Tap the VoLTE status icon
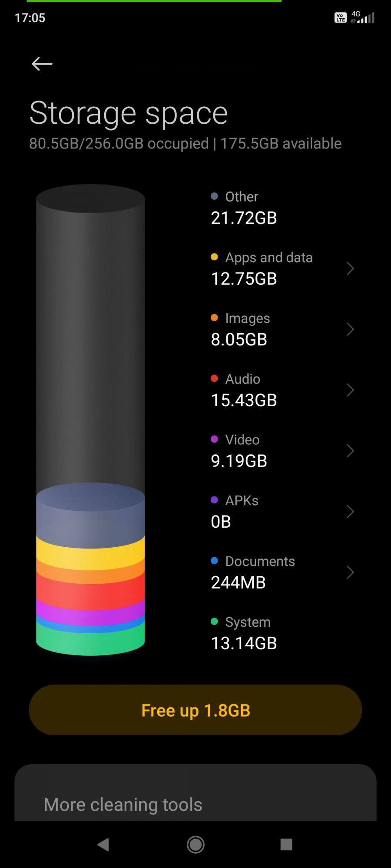 [340, 18]
